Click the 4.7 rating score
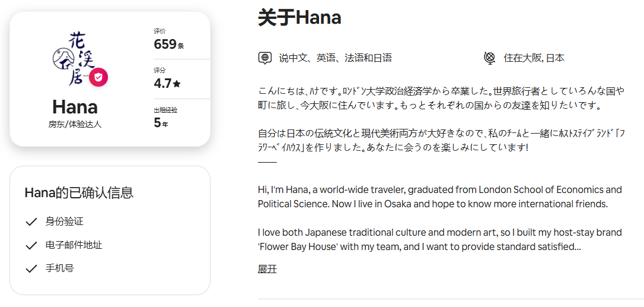Image resolution: width=644 pixels, height=307 pixels. tap(167, 84)
